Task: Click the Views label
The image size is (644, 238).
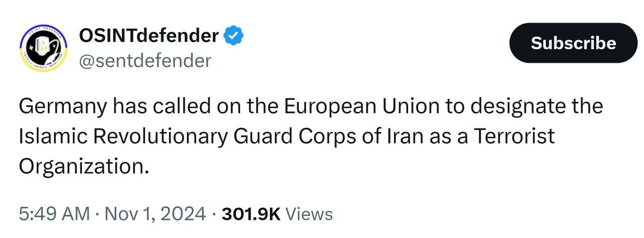Action: coord(309,214)
